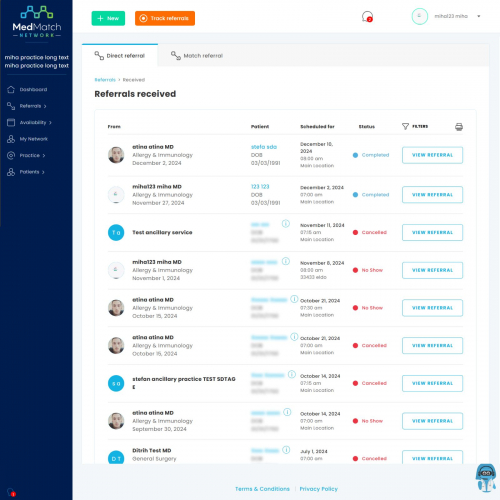
Task: Go to Dashboard in the sidebar
Action: pyautogui.click(x=33, y=89)
